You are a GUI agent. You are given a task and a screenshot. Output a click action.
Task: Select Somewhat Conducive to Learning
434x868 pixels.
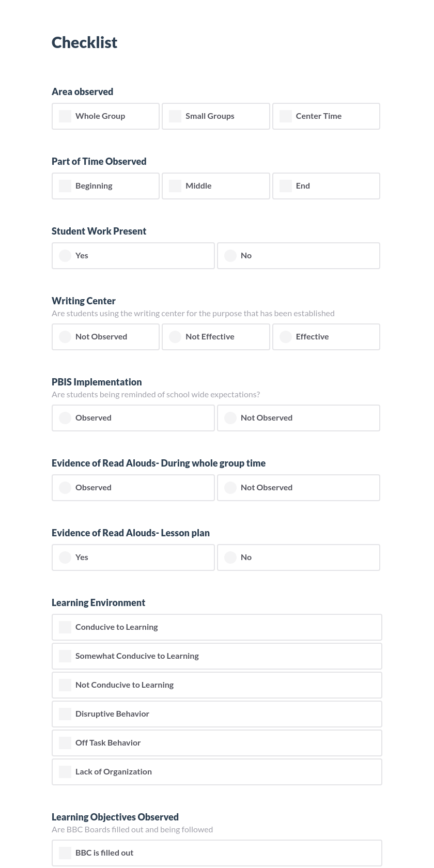pos(65,656)
